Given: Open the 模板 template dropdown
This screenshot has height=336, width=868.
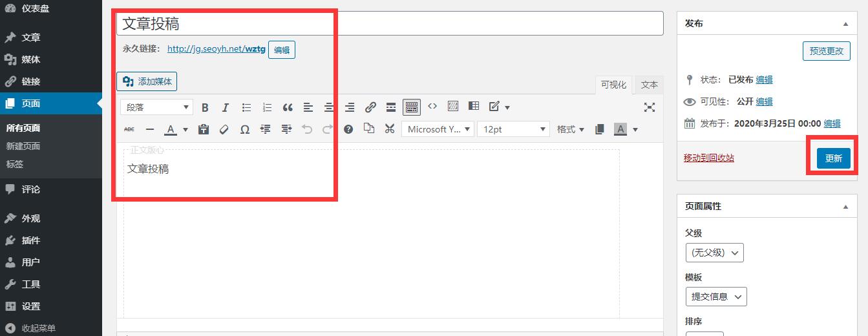Looking at the screenshot, I should pyautogui.click(x=716, y=297).
